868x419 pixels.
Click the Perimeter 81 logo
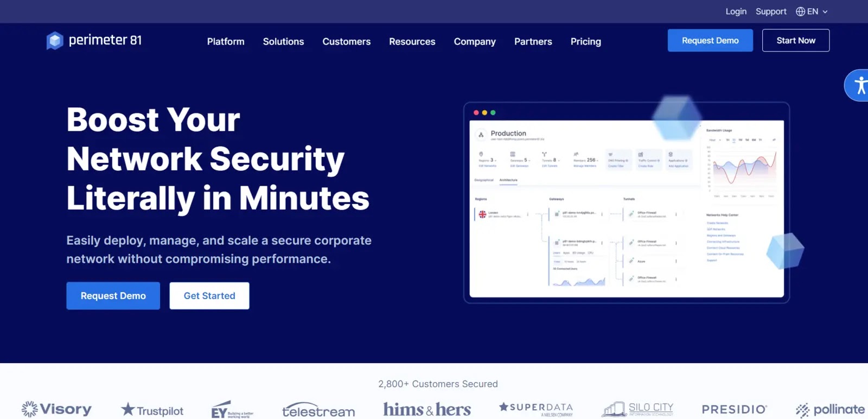coord(94,41)
